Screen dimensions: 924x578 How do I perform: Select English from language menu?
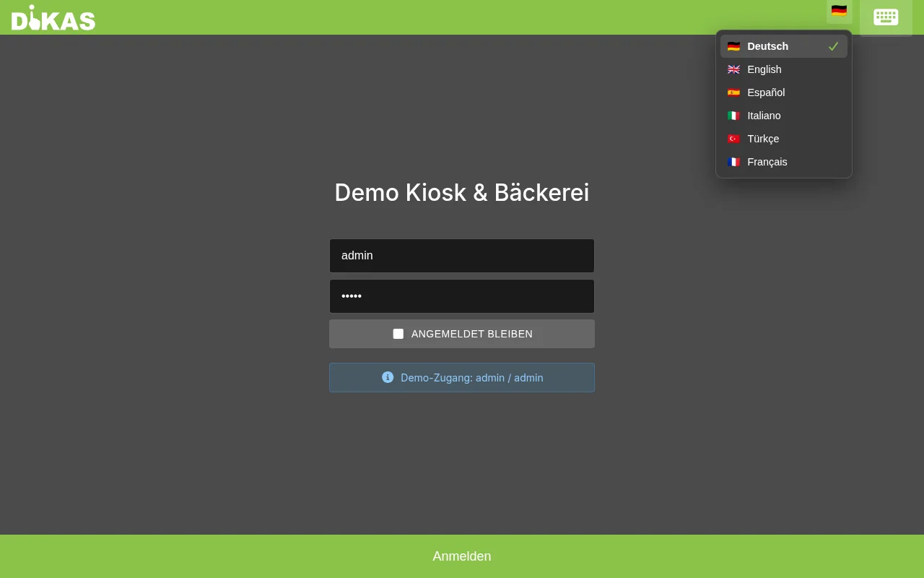[783, 69]
